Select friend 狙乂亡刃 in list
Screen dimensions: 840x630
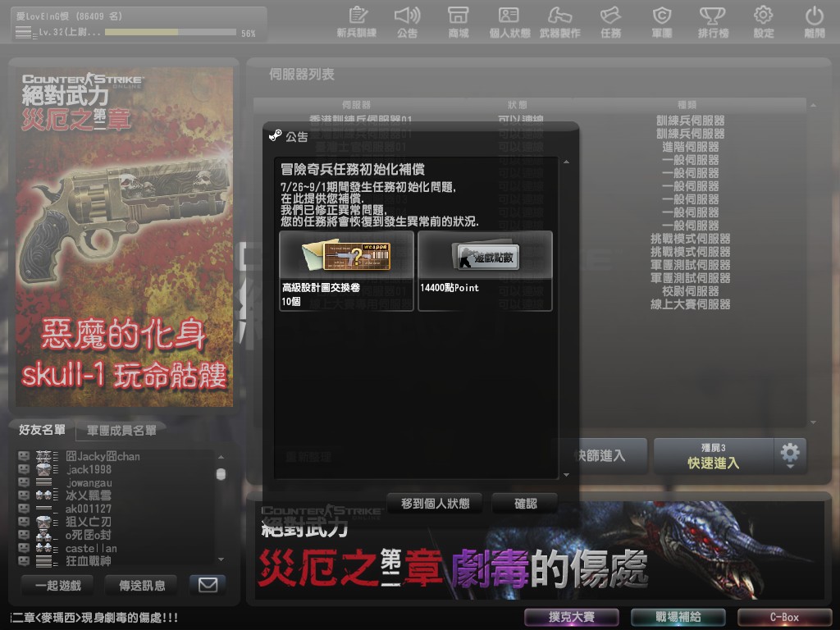[x=89, y=522]
